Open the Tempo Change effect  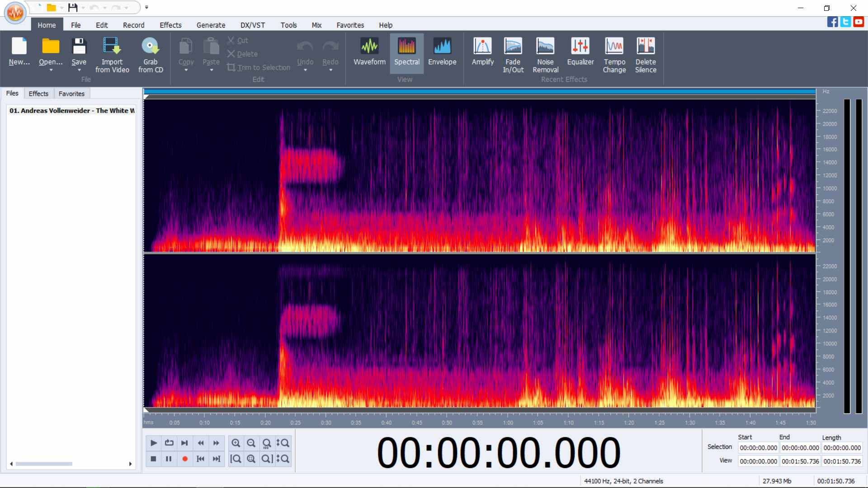[x=614, y=55]
